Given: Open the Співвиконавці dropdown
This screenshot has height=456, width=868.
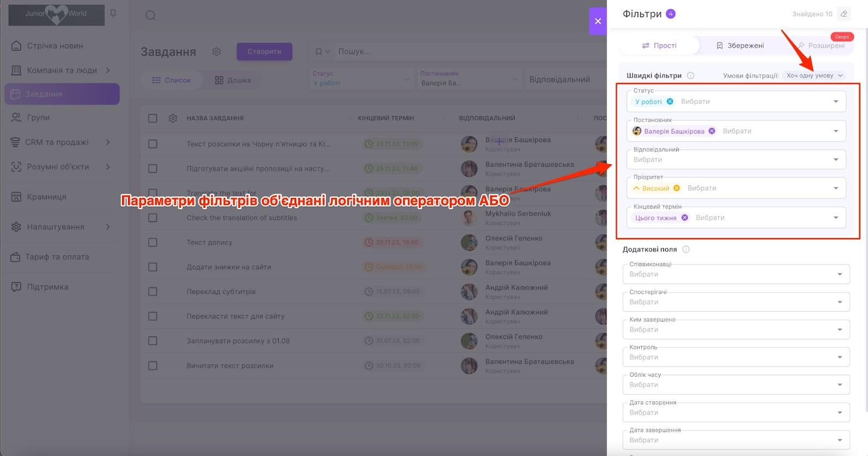Looking at the screenshot, I should [736, 274].
